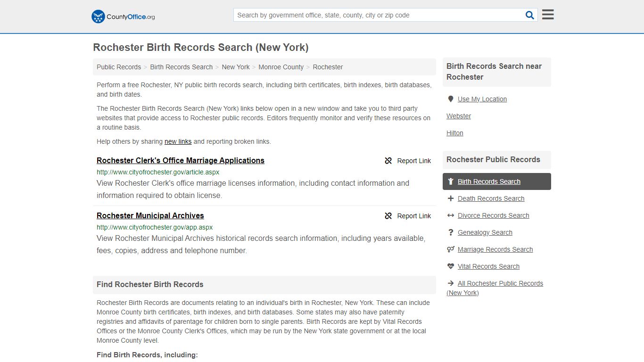This screenshot has height=362, width=644.
Task: Click the location pin icon beside Use My Location
Action: (x=451, y=99)
